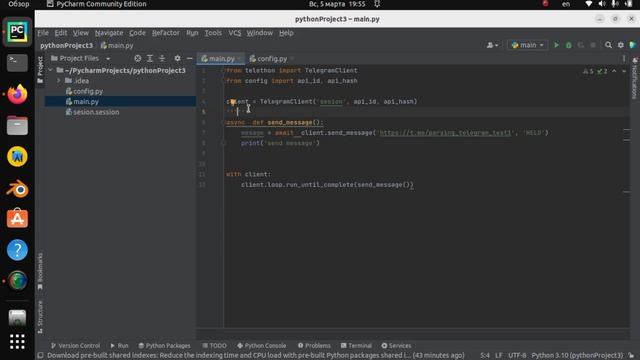Open Help from the dock
Screen dimensions: 640x360
point(17,250)
